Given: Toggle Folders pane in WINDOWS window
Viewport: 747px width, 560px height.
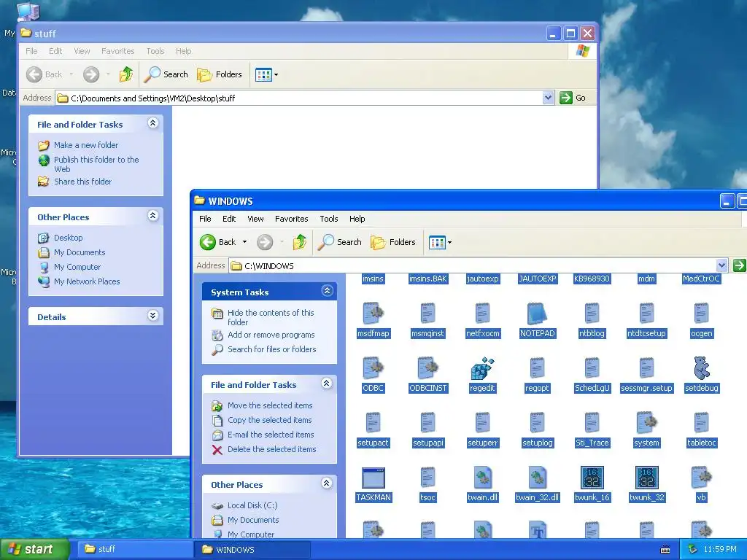Looking at the screenshot, I should coord(393,242).
